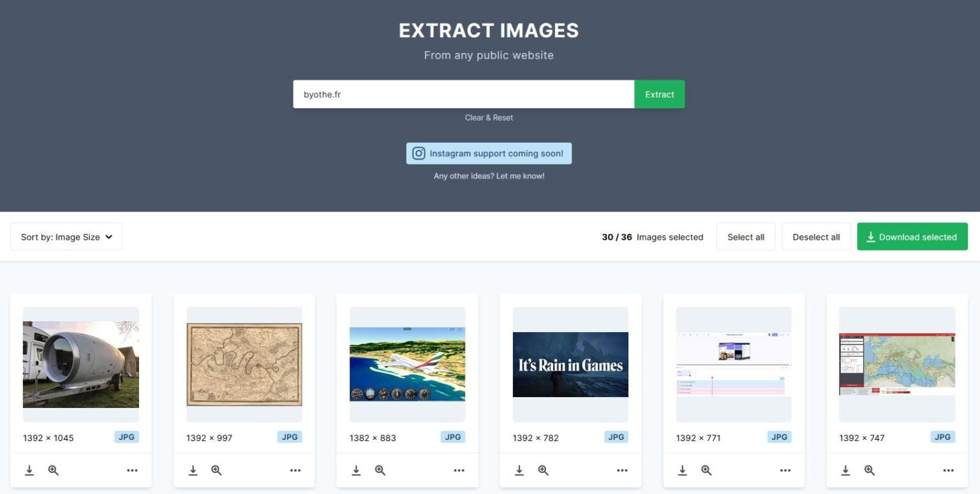Download selected images

pos(912,236)
